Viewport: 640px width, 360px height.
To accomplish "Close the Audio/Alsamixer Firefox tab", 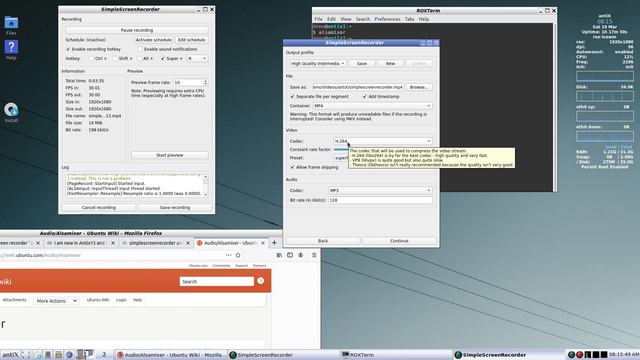I will coord(263,243).
